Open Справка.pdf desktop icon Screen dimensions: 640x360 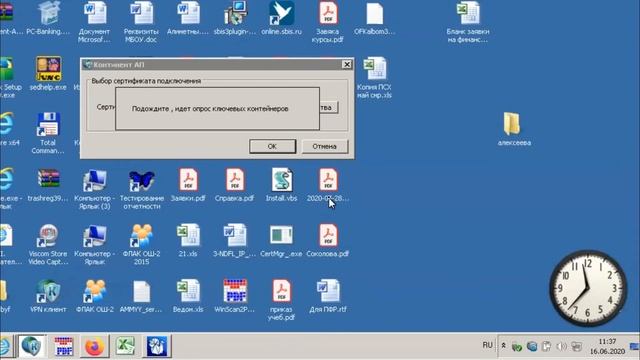tap(235, 185)
